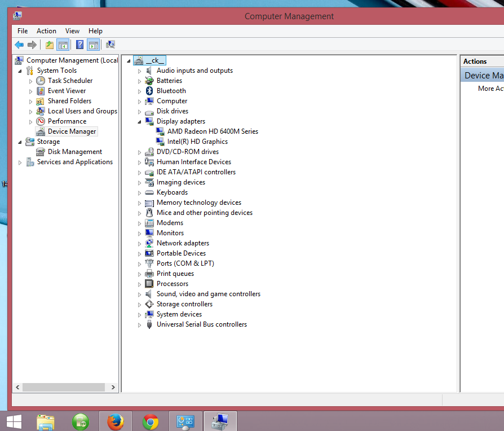504x431 pixels.
Task: Click the Task Scheduler clock icon
Action: [41, 81]
